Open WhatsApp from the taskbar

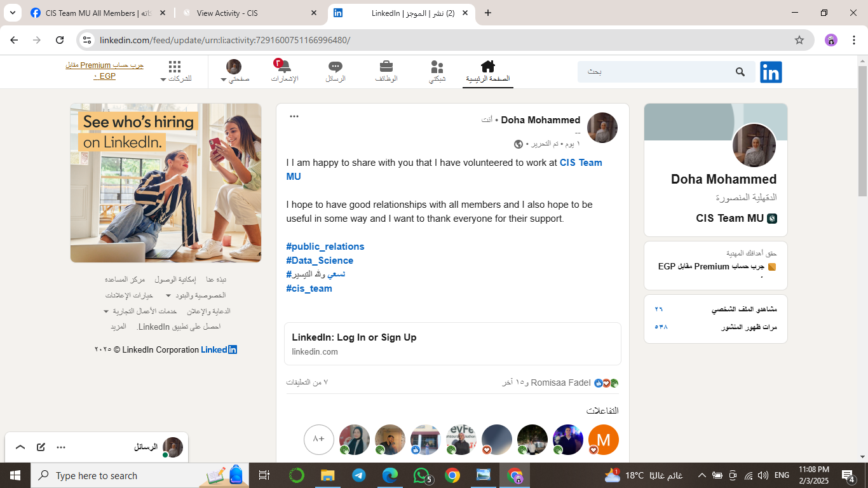click(x=422, y=475)
